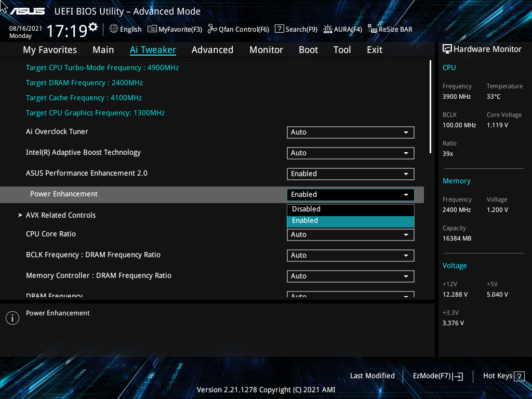Open the Boot tab
The height and width of the screenshot is (399, 532).
(x=308, y=50)
